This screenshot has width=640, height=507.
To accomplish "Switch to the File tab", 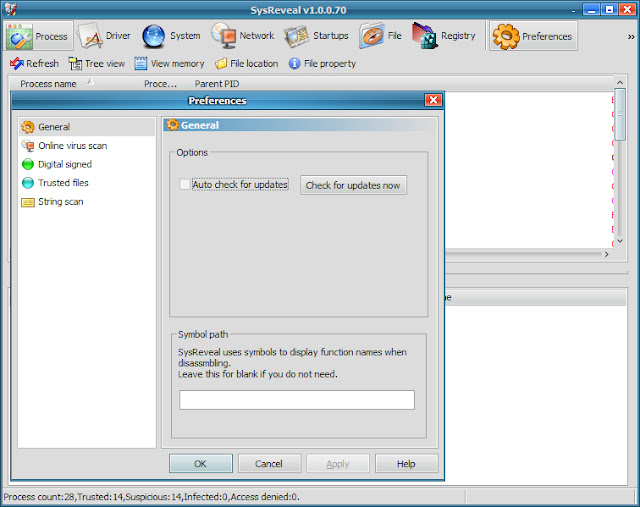I will point(381,36).
